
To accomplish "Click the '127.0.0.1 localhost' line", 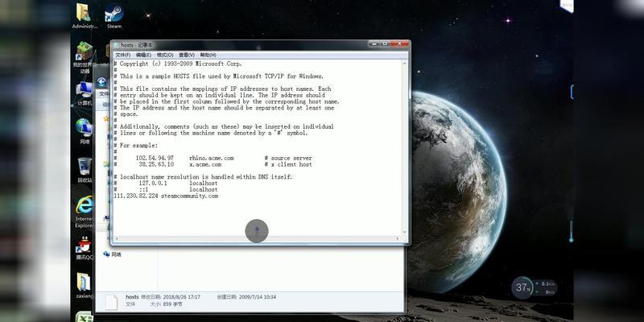I will point(166,184).
